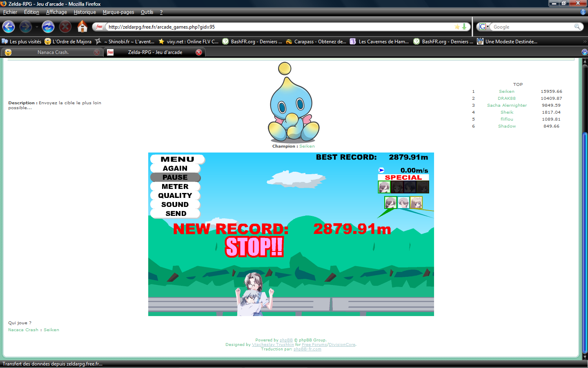
Task: Click the site favicon in the address bar
Action: pyautogui.click(x=99, y=27)
